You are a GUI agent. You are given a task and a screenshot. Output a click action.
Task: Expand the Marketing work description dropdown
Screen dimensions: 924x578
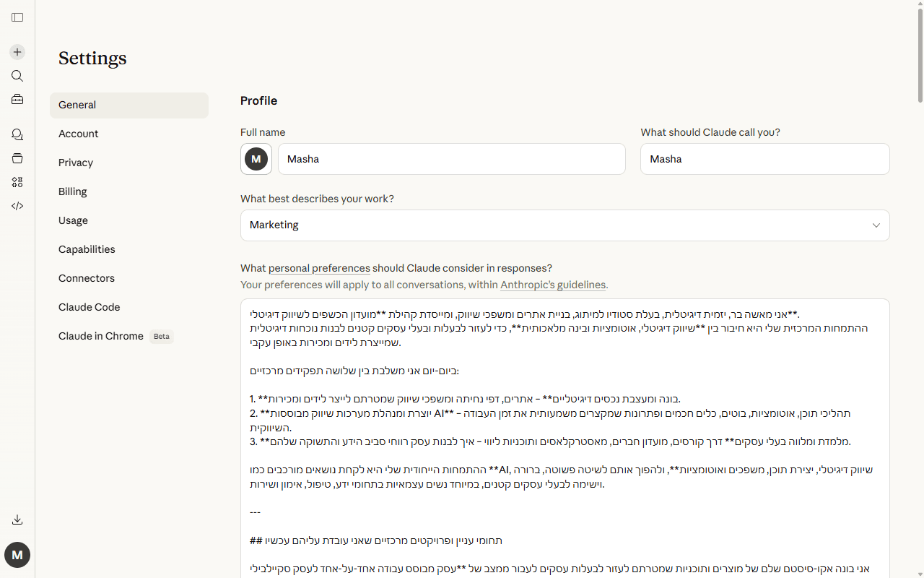coord(565,225)
